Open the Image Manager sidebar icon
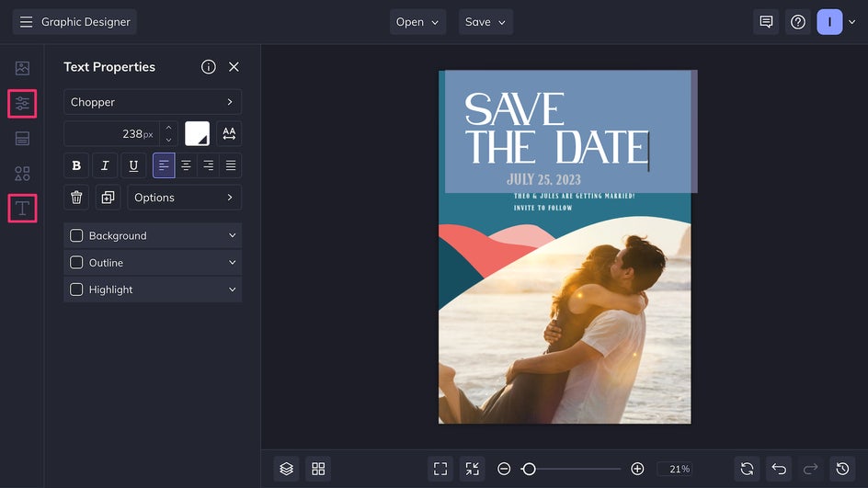868x488 pixels. point(22,68)
